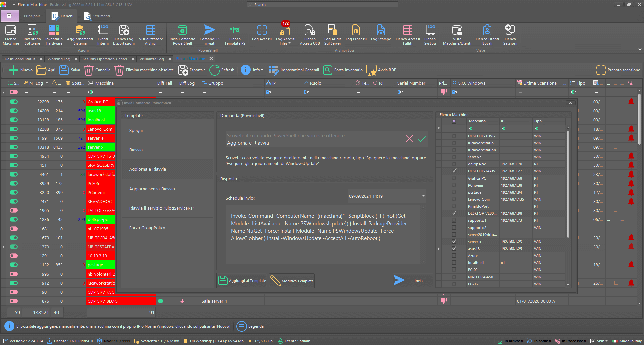Open Log Audit Sql Server icon
Image resolution: width=644 pixels, height=345 pixels.
332,35
